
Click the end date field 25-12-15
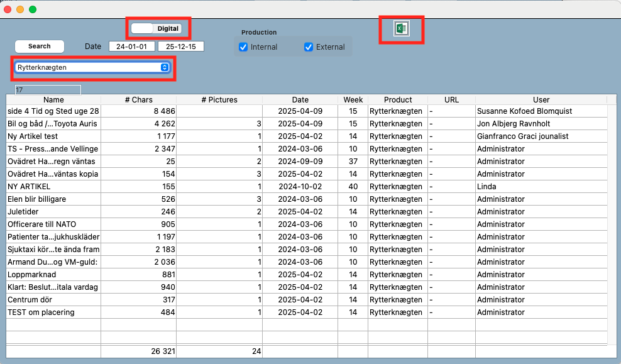[x=180, y=47]
